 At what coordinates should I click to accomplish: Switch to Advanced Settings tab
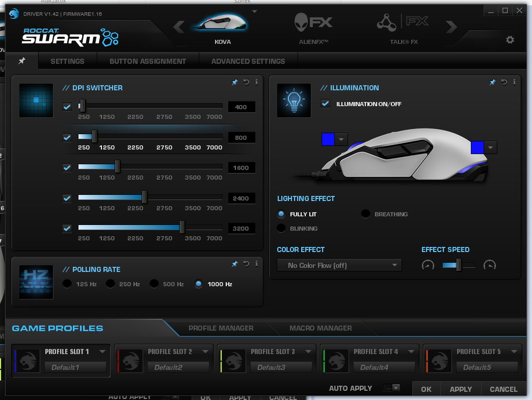click(x=248, y=61)
